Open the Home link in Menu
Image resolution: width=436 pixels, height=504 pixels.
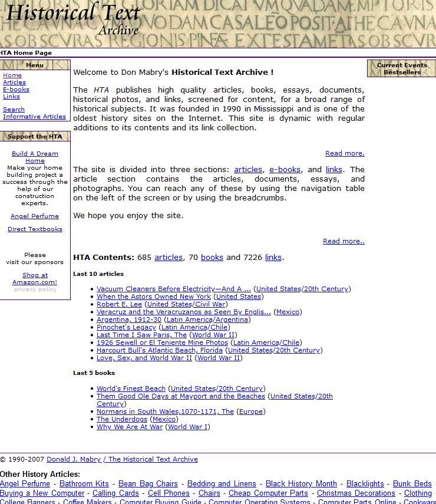point(12,75)
